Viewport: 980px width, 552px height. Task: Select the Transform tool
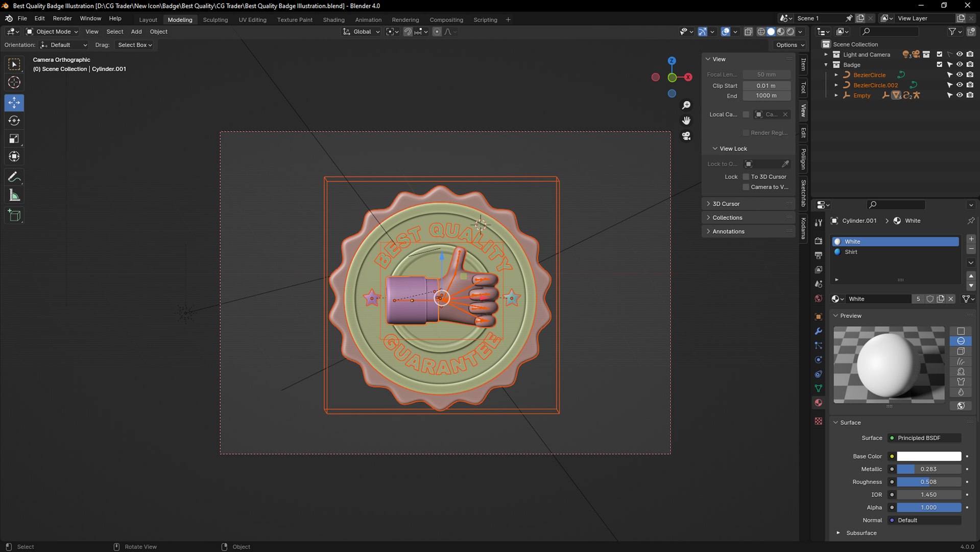[x=14, y=156]
